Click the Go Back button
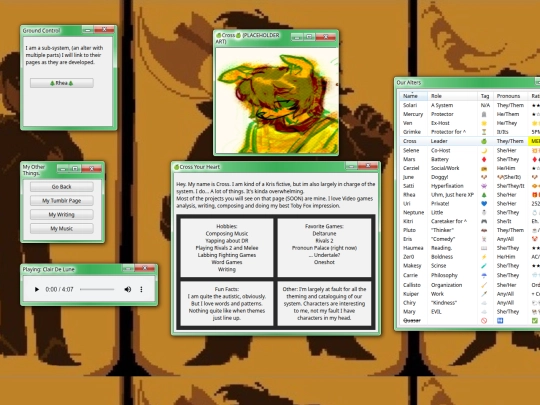Image resolution: width=540 pixels, height=405 pixels. tap(62, 187)
